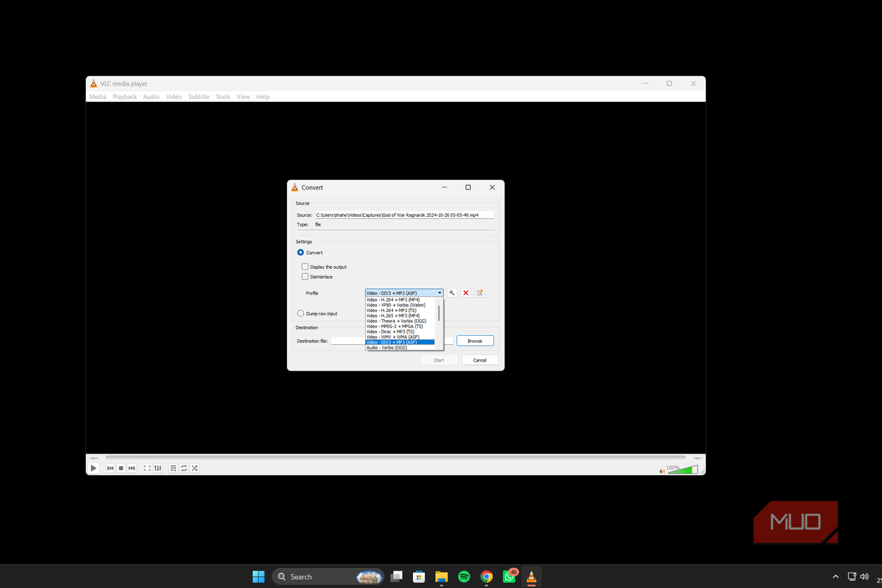Close the Convert dialog

(x=492, y=187)
